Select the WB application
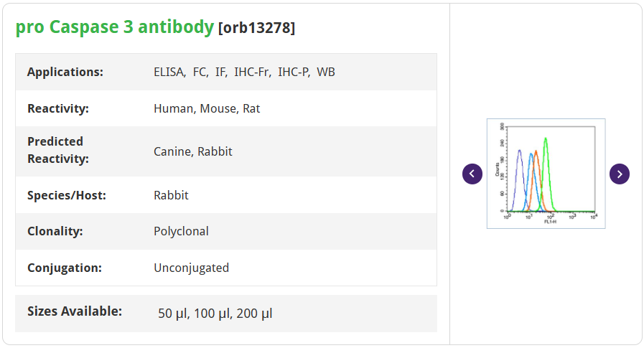Image resolution: width=644 pixels, height=348 pixels. (x=326, y=72)
